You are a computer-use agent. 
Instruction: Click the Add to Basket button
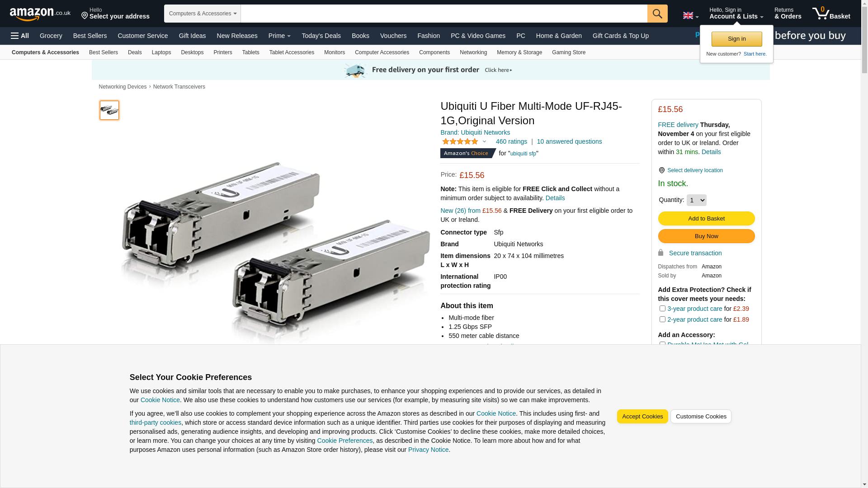click(x=706, y=219)
